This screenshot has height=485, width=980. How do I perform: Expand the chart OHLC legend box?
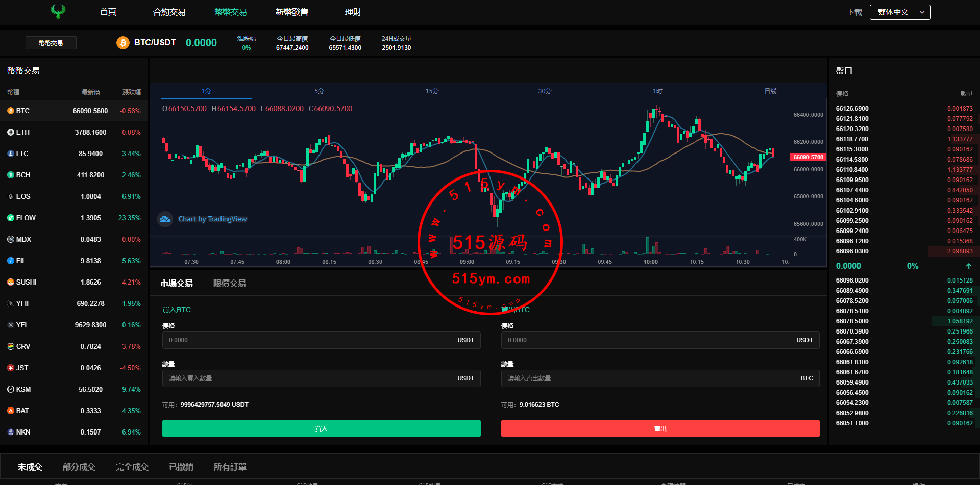(156, 108)
